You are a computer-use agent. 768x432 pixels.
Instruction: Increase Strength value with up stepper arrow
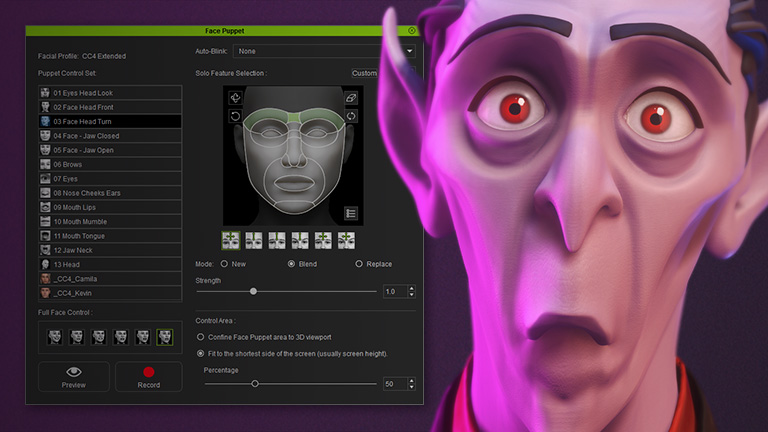(411, 288)
